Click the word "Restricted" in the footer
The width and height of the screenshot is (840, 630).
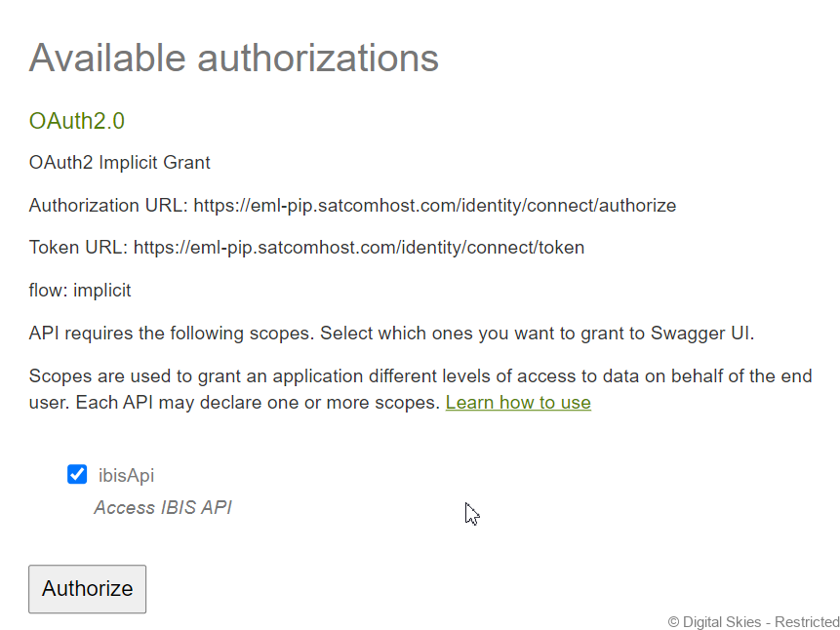(805, 622)
